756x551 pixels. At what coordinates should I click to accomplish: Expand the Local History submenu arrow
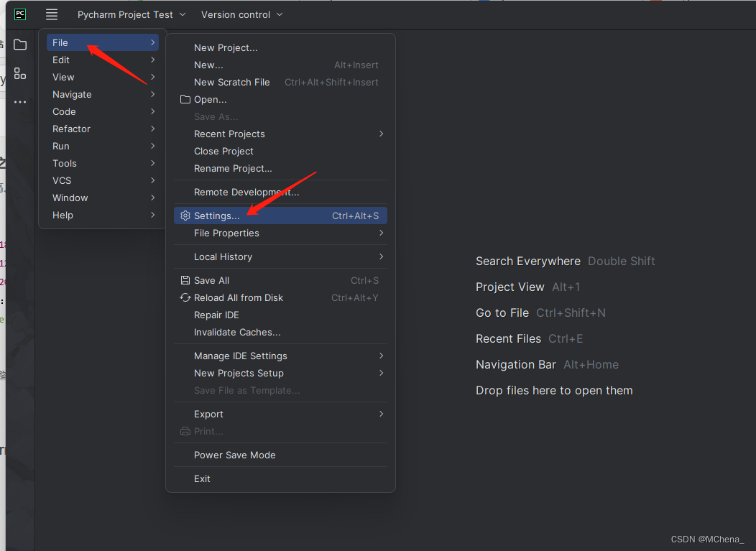381,256
